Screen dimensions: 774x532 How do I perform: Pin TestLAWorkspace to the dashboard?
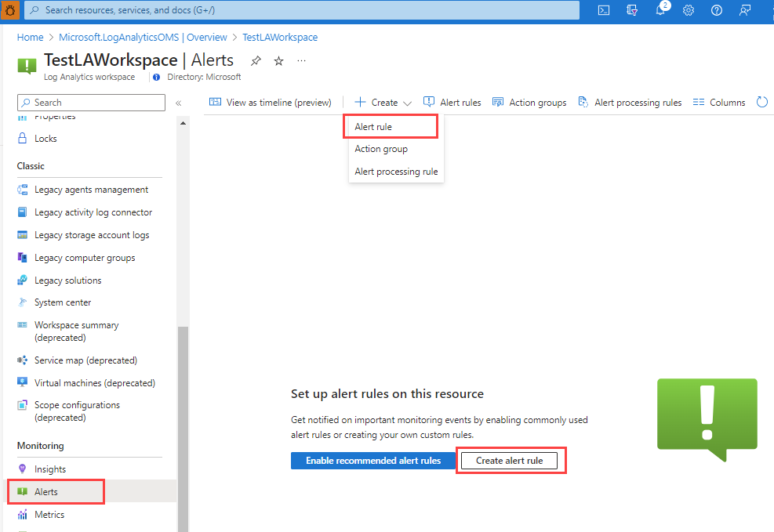click(256, 60)
